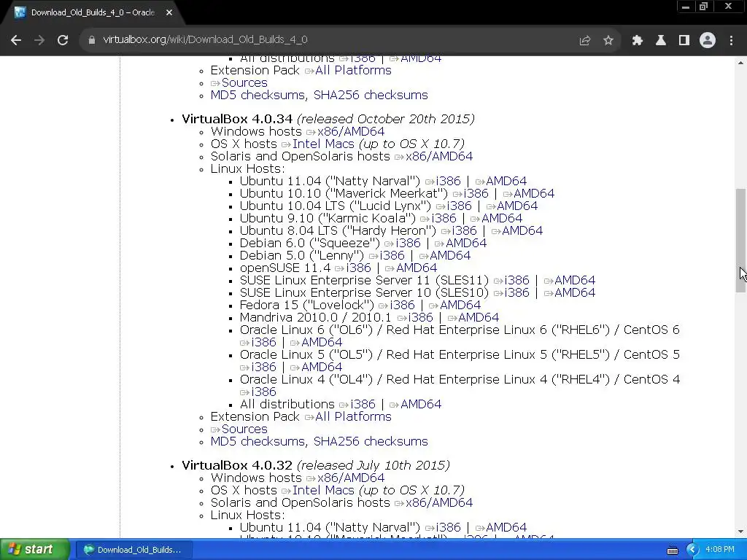Download SLES10 AMD64 package
This screenshot has width=747, height=560.
tap(575, 292)
